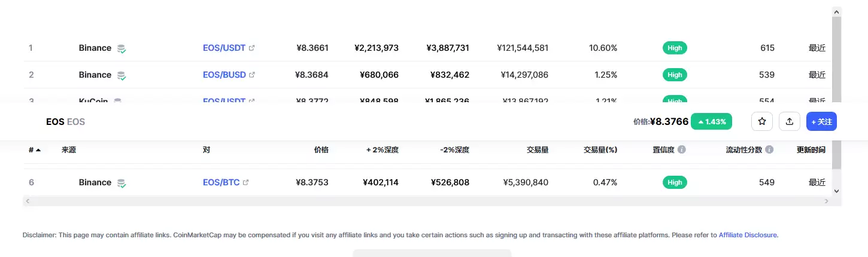Viewport: 868px width, 257px height.
Task: Click the star watchlist icon for EOS
Action: click(762, 121)
